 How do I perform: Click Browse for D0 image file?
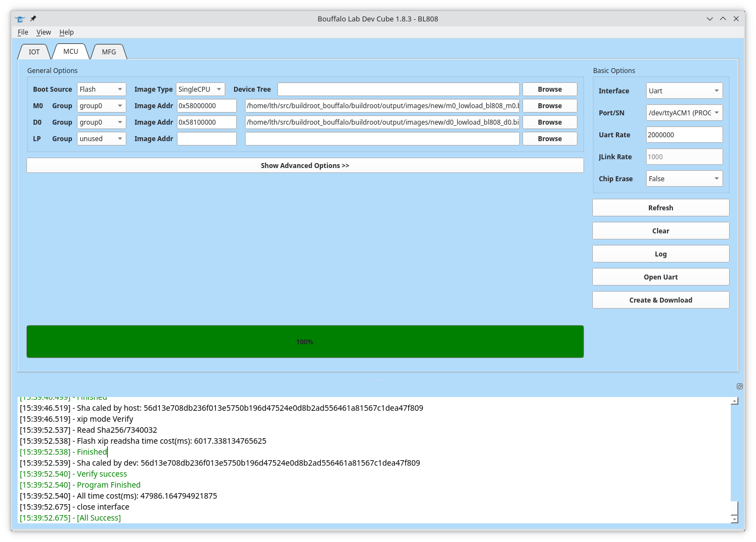[x=550, y=122]
